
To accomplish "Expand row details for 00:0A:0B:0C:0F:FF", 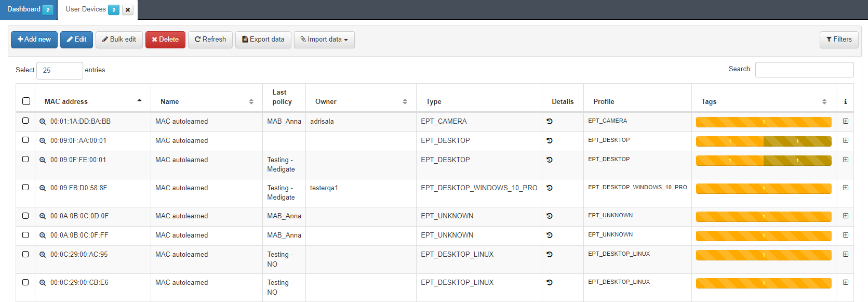I will pos(846,235).
